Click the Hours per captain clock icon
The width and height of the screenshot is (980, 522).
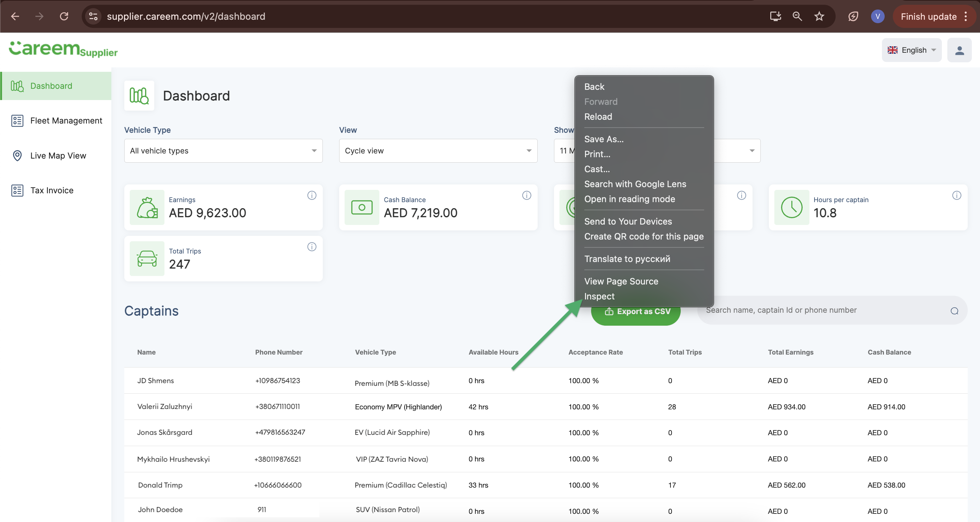point(791,207)
